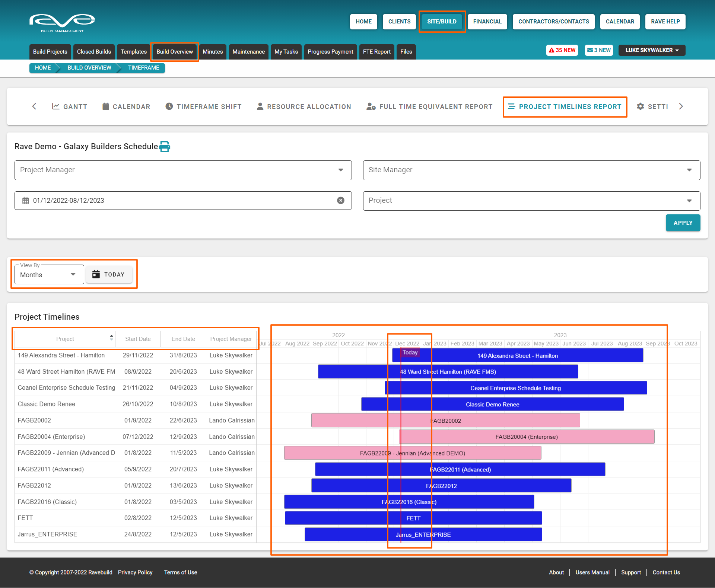Image resolution: width=715 pixels, height=588 pixels.
Task: Go to the Closed Builds menu item
Action: [94, 52]
